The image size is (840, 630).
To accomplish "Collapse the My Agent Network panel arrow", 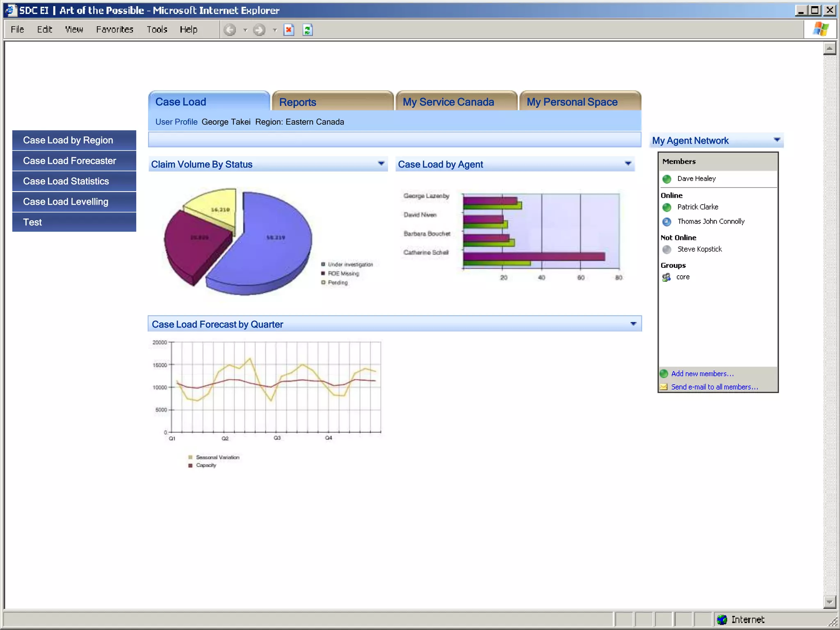I will pos(777,140).
